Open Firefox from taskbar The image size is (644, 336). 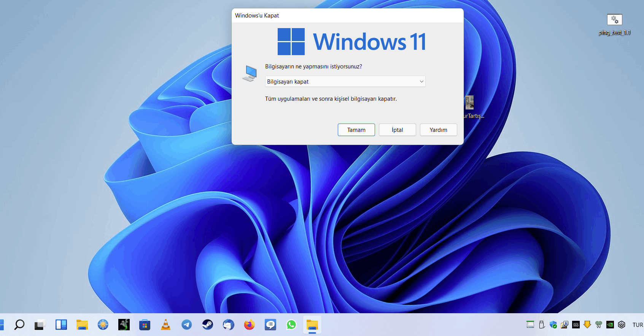250,325
